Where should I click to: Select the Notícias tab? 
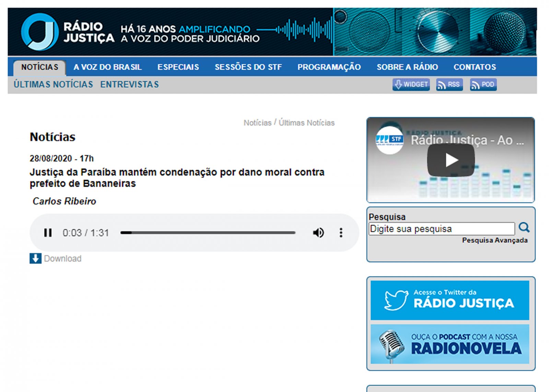pos(40,67)
